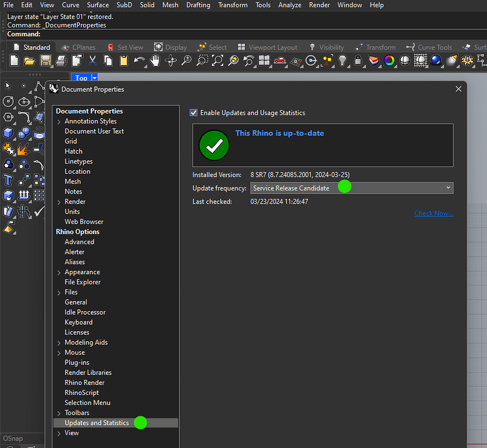This screenshot has height=448, width=487.
Task: Click the green up-to-date status banner
Action: pyautogui.click(x=322, y=145)
